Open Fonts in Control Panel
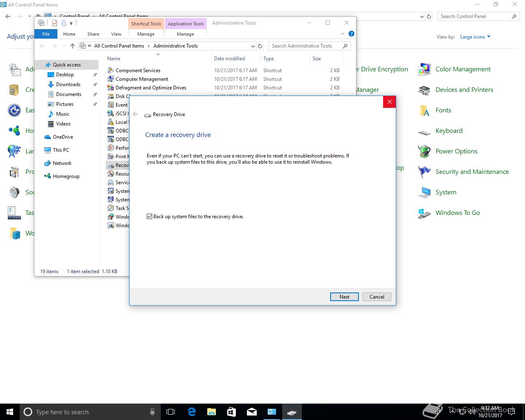Image resolution: width=525 pixels, height=420 pixels. [443, 110]
